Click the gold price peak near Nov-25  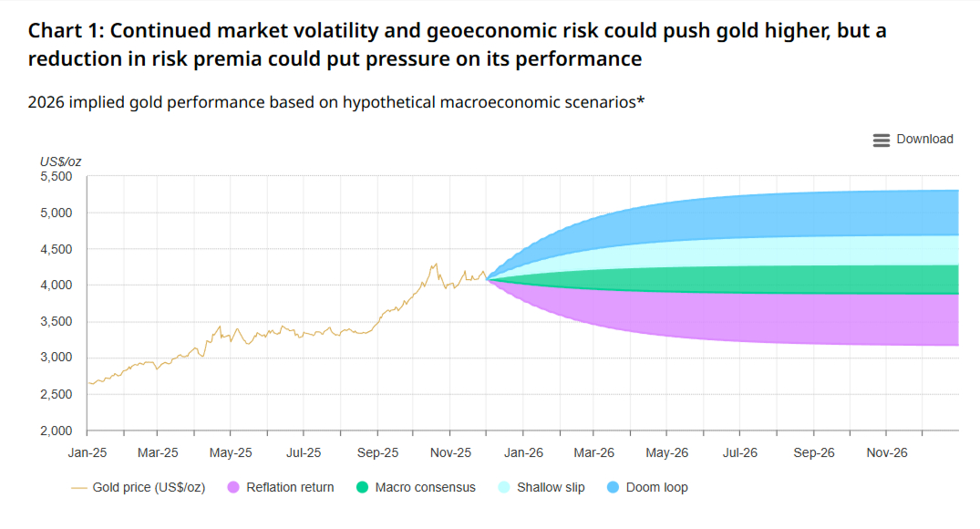tap(435, 264)
